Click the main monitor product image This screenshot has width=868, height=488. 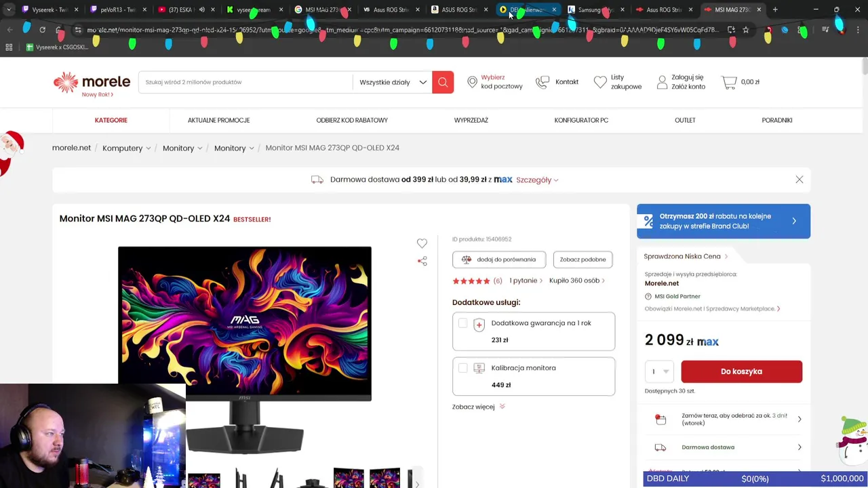245,349
